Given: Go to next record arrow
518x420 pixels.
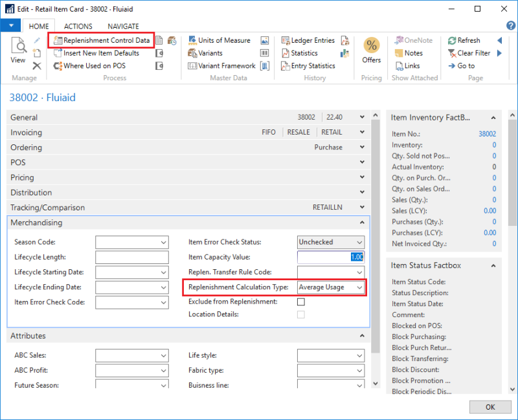Looking at the screenshot, I should tap(499, 53).
